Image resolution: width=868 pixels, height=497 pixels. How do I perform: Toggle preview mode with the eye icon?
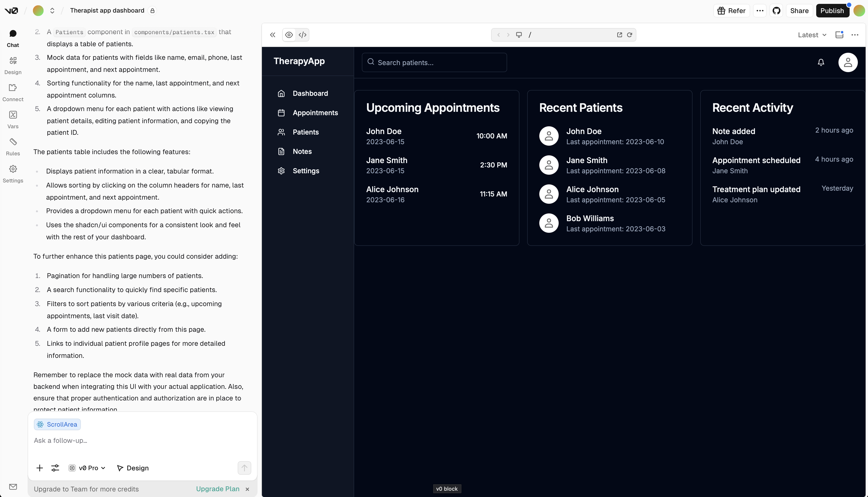(x=289, y=34)
